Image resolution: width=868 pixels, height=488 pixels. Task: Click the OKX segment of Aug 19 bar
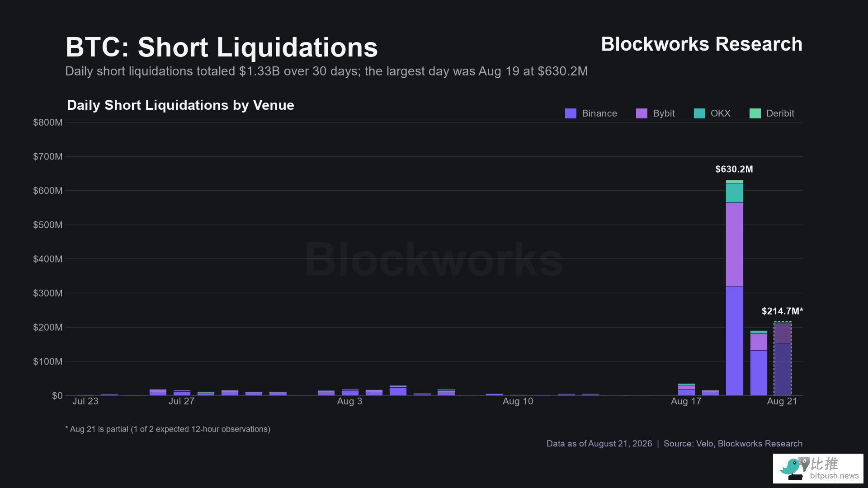[735, 193]
